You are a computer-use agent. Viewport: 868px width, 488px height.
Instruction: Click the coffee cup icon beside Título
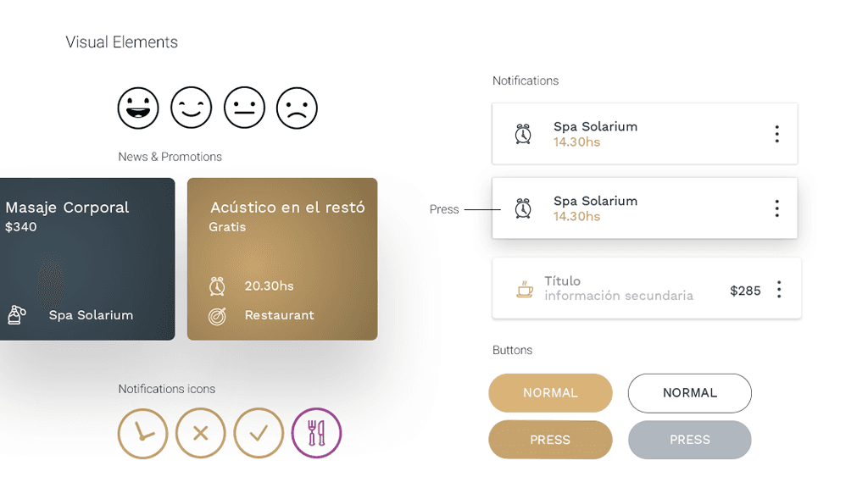524,290
